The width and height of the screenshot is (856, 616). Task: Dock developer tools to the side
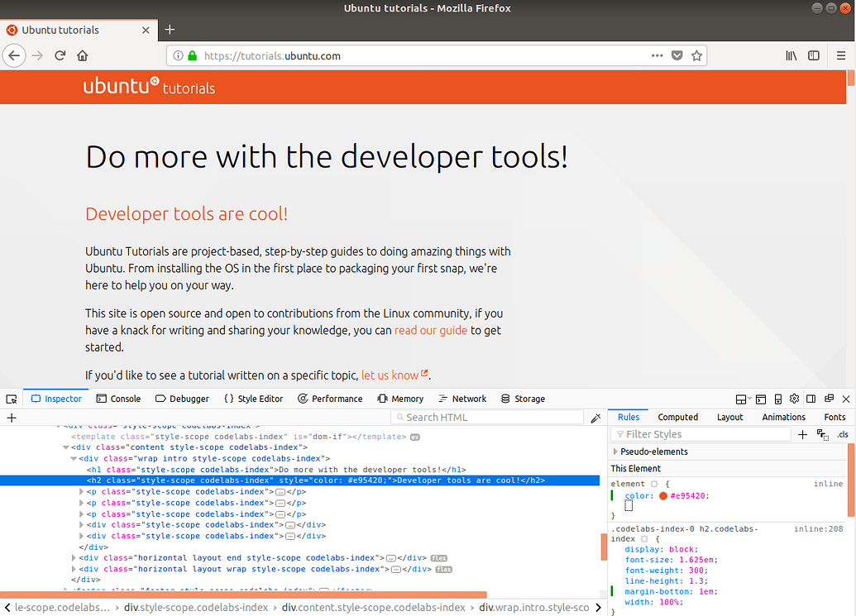point(811,399)
